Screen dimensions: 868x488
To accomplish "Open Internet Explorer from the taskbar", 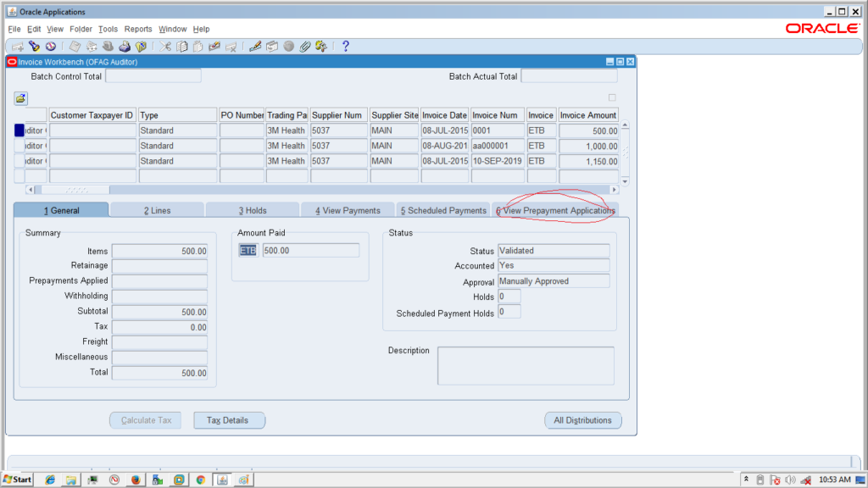I will 50,480.
